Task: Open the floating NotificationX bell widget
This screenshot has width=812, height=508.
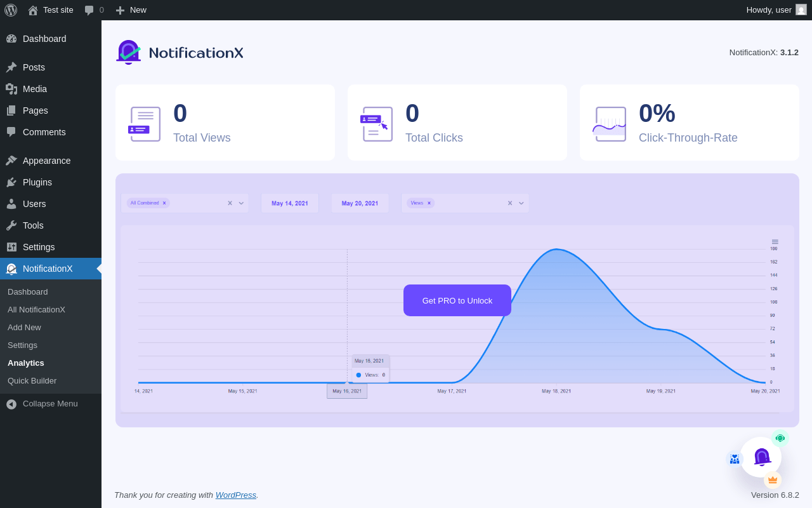Action: pyautogui.click(x=761, y=457)
